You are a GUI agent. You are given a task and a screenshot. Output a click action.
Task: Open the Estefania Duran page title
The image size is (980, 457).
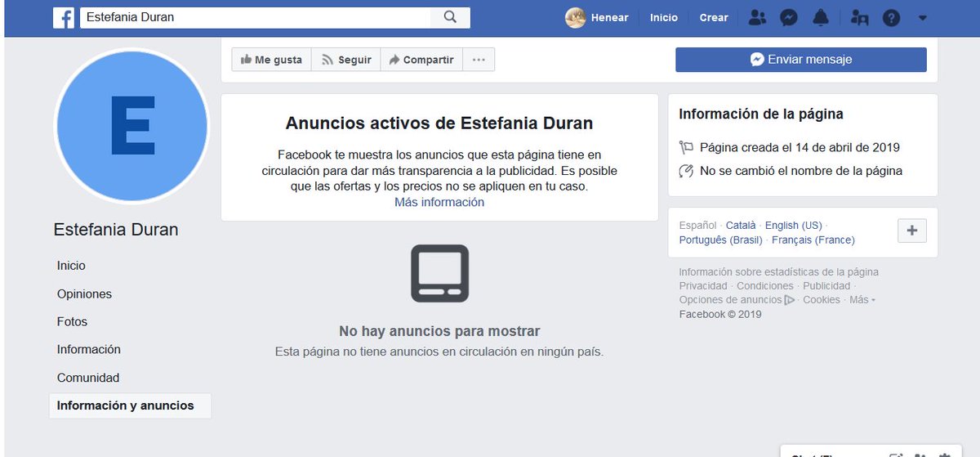coord(116,230)
